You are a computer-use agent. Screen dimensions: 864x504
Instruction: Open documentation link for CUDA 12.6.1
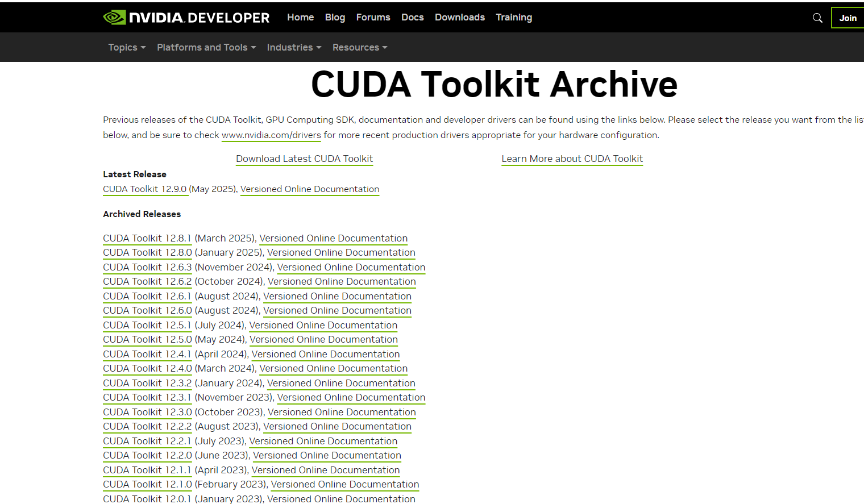pos(337,296)
